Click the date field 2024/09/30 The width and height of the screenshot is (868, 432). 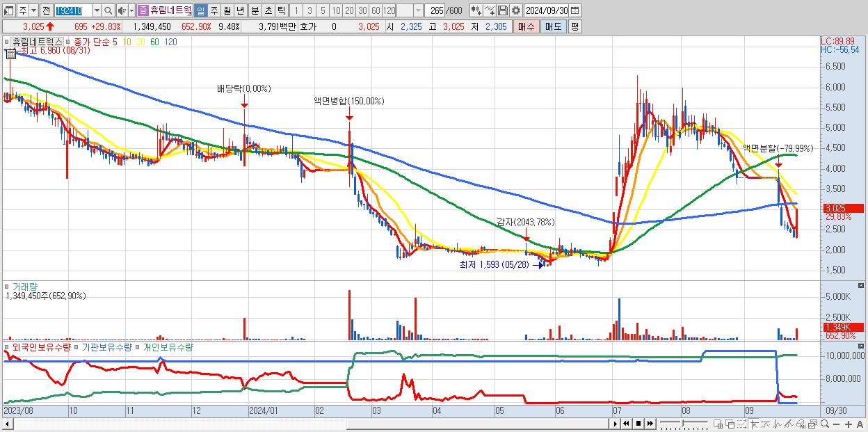pyautogui.click(x=546, y=10)
